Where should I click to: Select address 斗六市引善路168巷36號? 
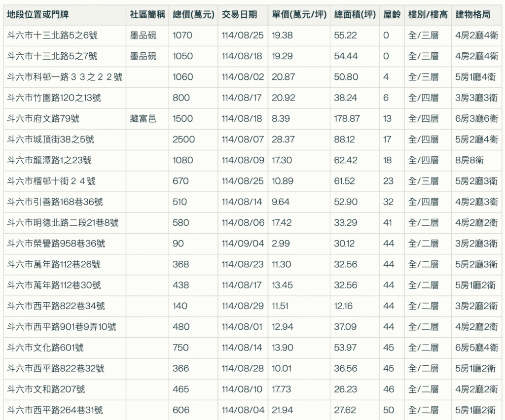[x=55, y=202]
